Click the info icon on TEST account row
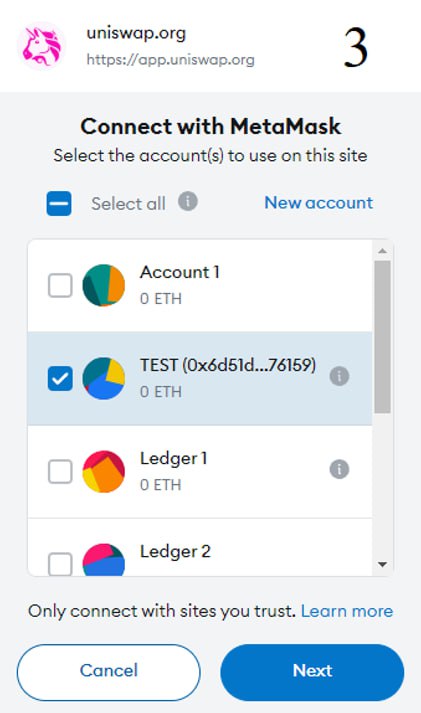Viewport: 421px width, 713px height. 339,377
